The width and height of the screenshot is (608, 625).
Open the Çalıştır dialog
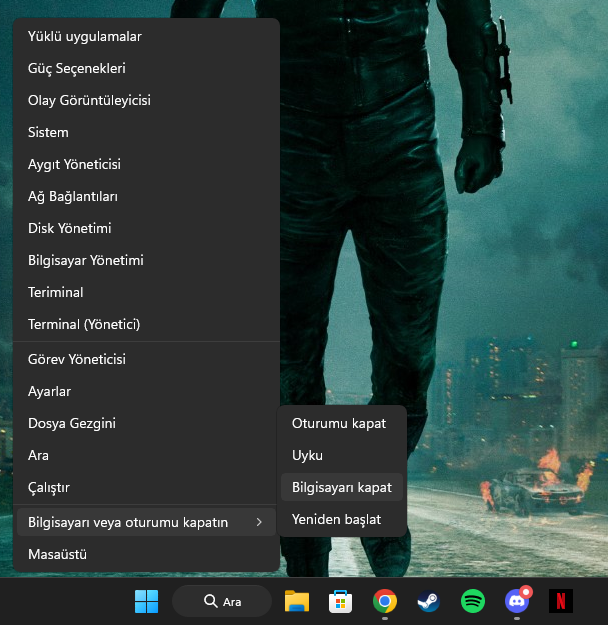[146, 487]
